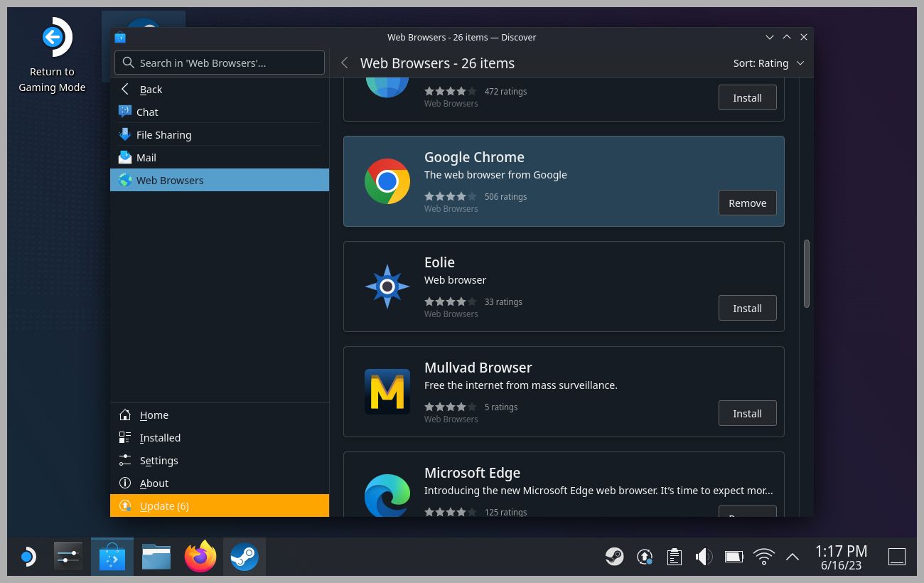Click the Eolie compass app icon

click(387, 287)
